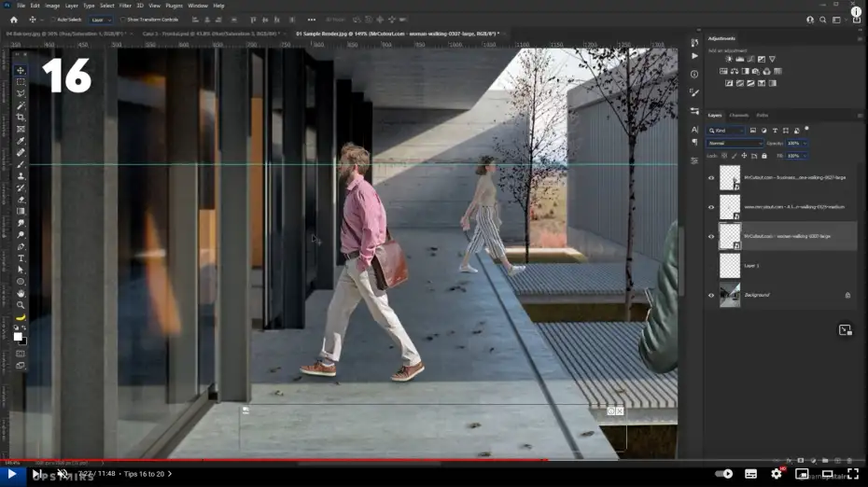Select the Healing Brush tool
Screen dimensions: 868x487
(21, 152)
